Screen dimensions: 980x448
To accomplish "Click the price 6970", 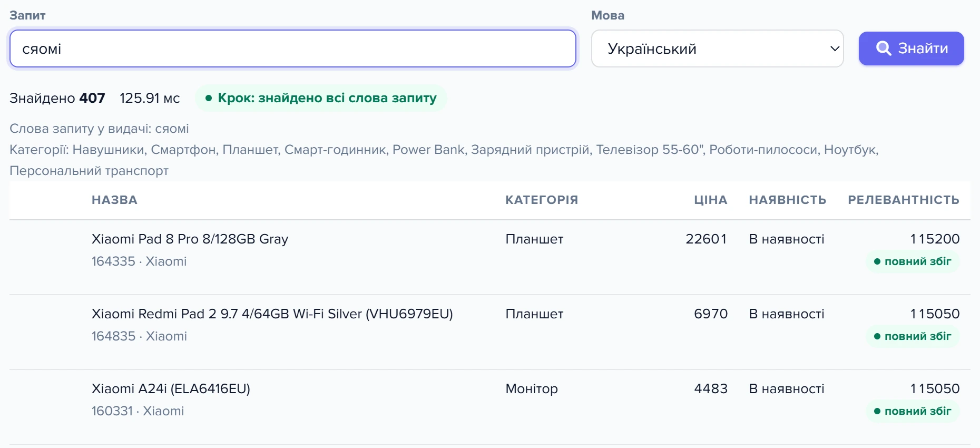I will point(710,314).
